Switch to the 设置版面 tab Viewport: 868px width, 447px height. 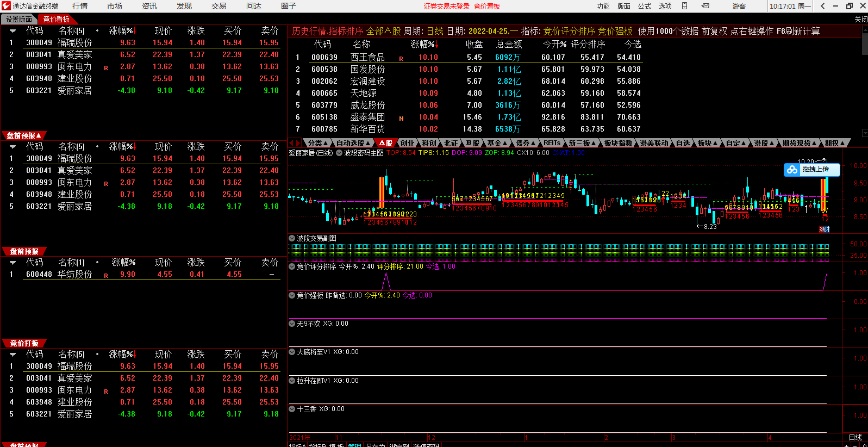[19, 19]
